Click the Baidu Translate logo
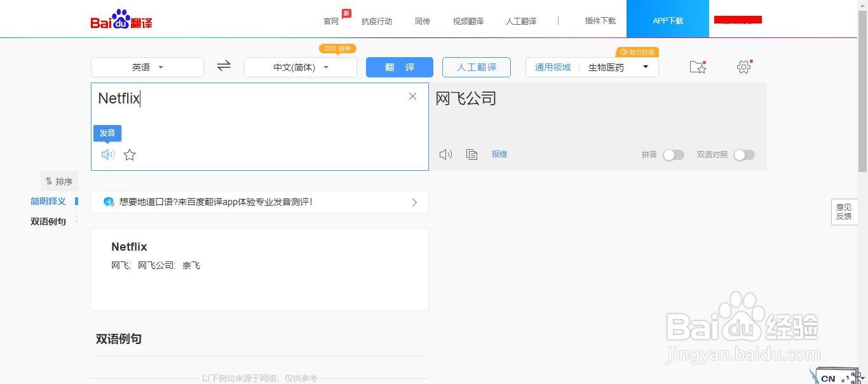 [x=121, y=20]
